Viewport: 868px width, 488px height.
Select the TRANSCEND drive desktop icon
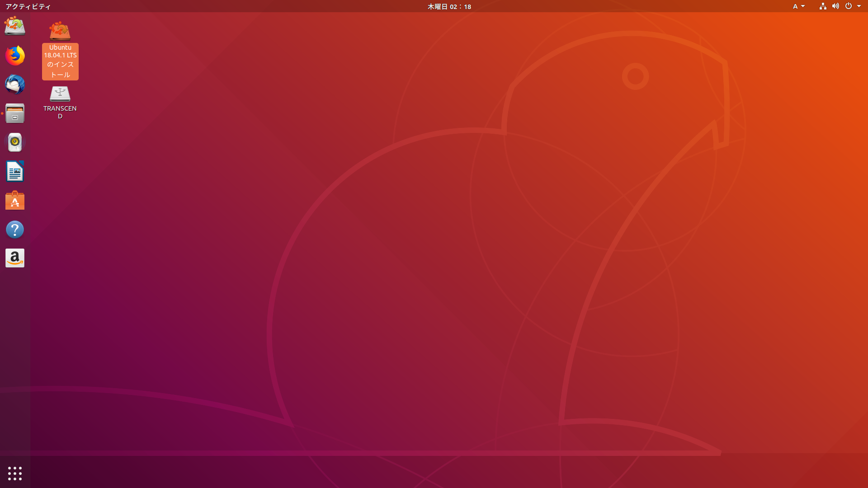tap(60, 103)
